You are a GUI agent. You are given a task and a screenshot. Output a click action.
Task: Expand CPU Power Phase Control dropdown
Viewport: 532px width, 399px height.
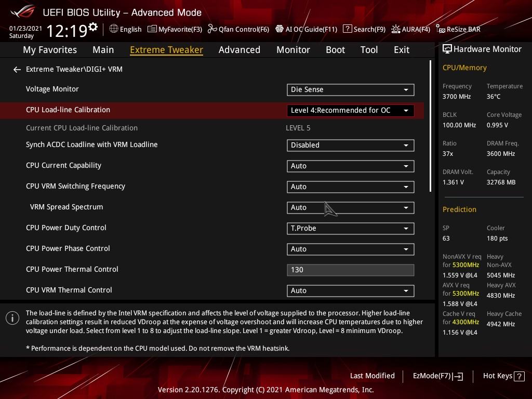(351, 249)
